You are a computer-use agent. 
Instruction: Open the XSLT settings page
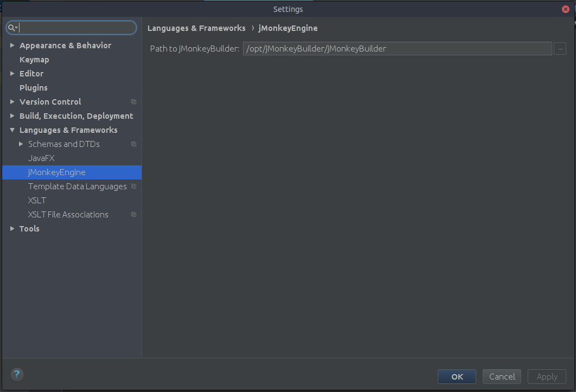coord(37,201)
